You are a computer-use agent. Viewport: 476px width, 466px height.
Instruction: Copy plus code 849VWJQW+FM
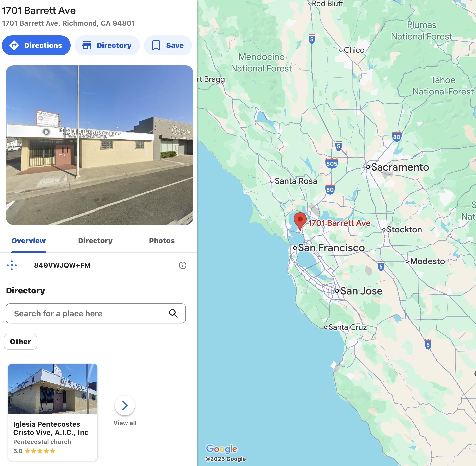[x=62, y=265]
